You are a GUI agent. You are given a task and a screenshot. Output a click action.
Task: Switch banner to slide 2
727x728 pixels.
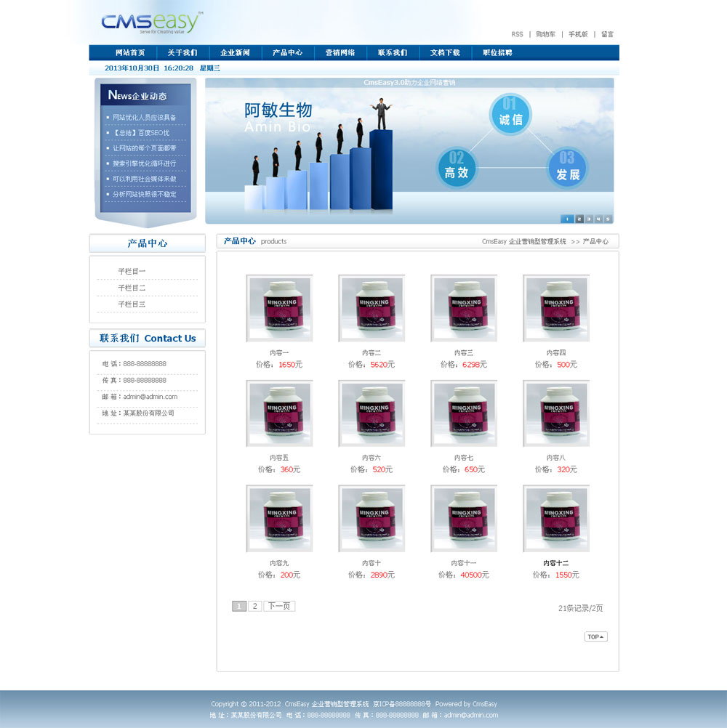(x=579, y=218)
